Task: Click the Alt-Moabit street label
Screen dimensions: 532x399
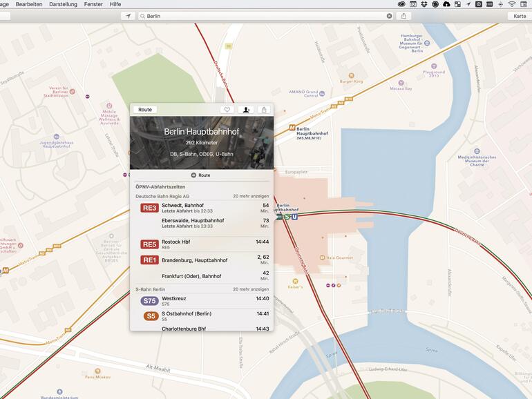Action: 158,369
